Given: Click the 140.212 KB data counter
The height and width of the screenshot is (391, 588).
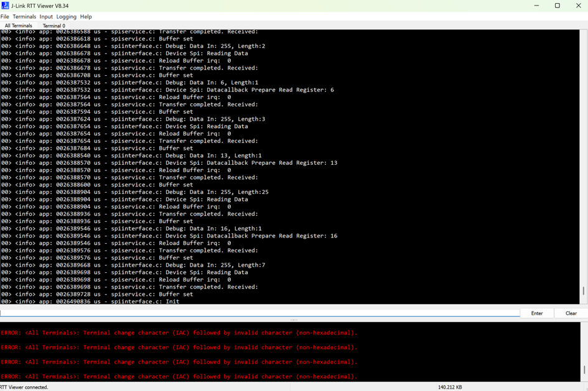Looking at the screenshot, I should click(x=449, y=387).
